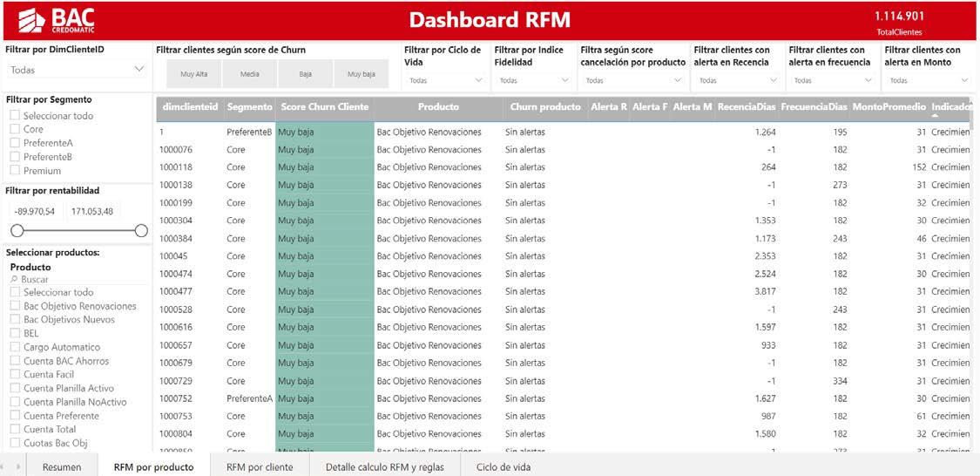Screen dimensions: 980x476
Task: Click the 152 MontoPromedio value
Action: click(919, 167)
